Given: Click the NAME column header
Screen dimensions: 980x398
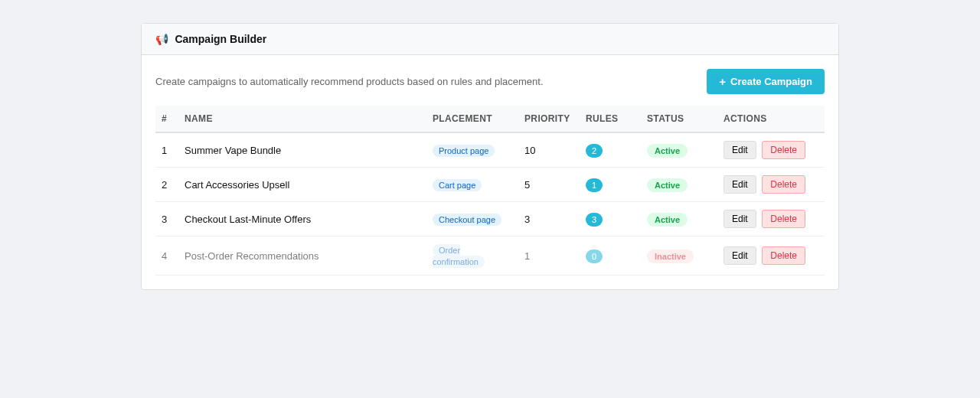Looking at the screenshot, I should [198, 119].
